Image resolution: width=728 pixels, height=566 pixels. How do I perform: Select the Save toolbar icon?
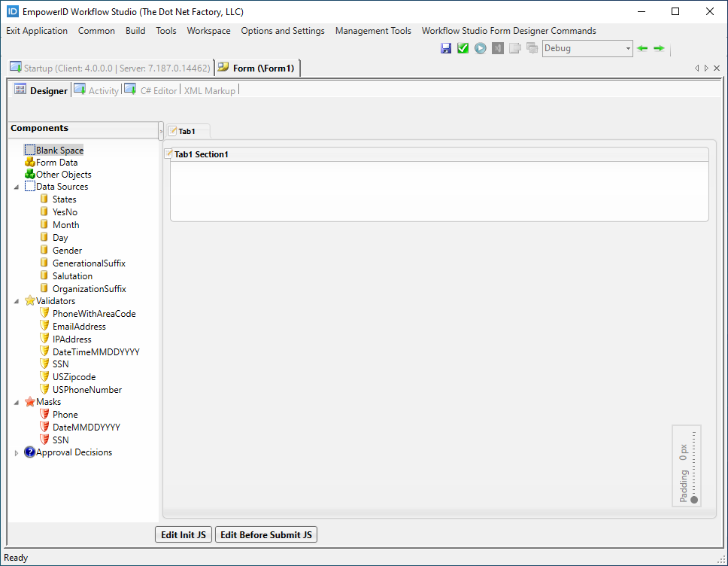tap(446, 47)
